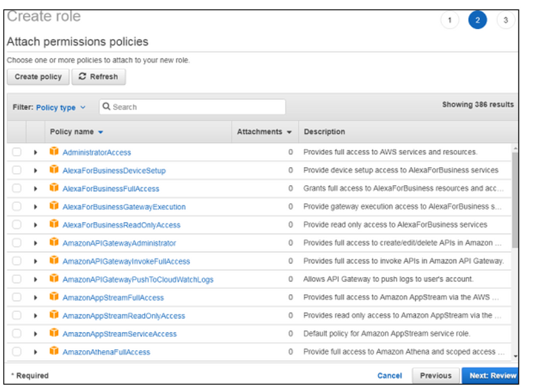Screen dimensions: 539x392
Task: Select the AlexaForBusinessReadOnlyAccess checkbox
Action: pyautogui.click(x=17, y=225)
